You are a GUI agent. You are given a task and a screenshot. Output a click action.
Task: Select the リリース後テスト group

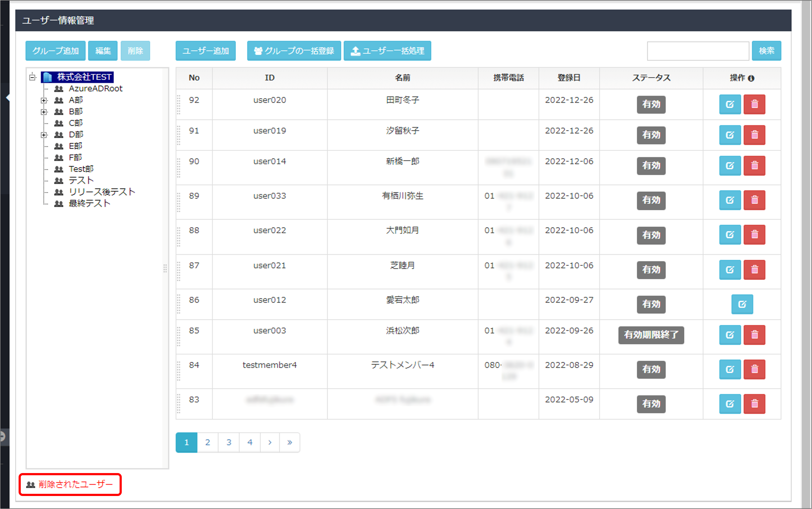pyautogui.click(x=102, y=192)
